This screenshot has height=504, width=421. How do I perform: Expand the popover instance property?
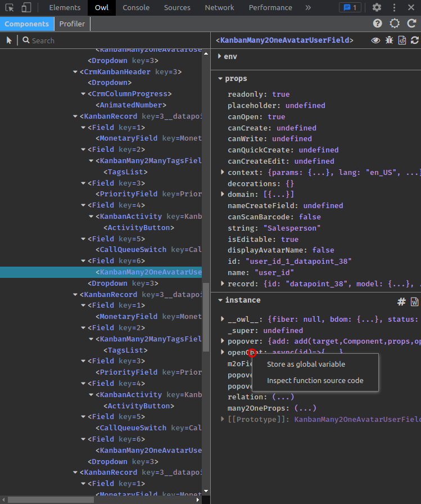[x=222, y=341]
